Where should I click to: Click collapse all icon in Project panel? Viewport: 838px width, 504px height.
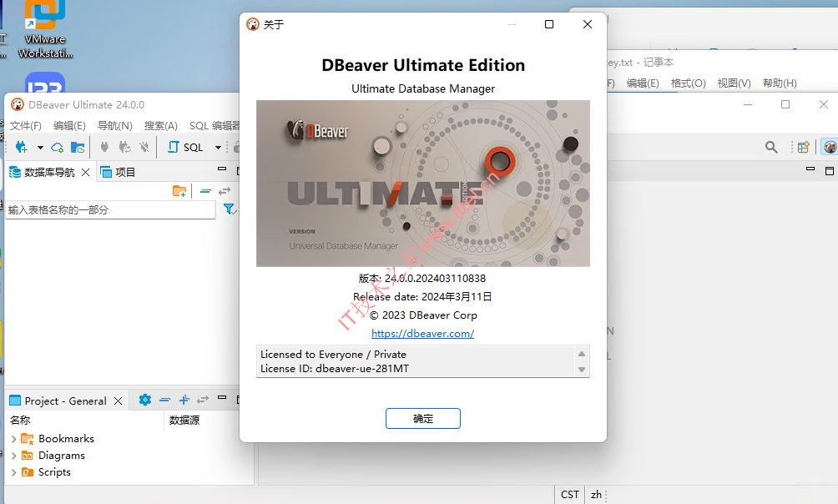pos(164,400)
